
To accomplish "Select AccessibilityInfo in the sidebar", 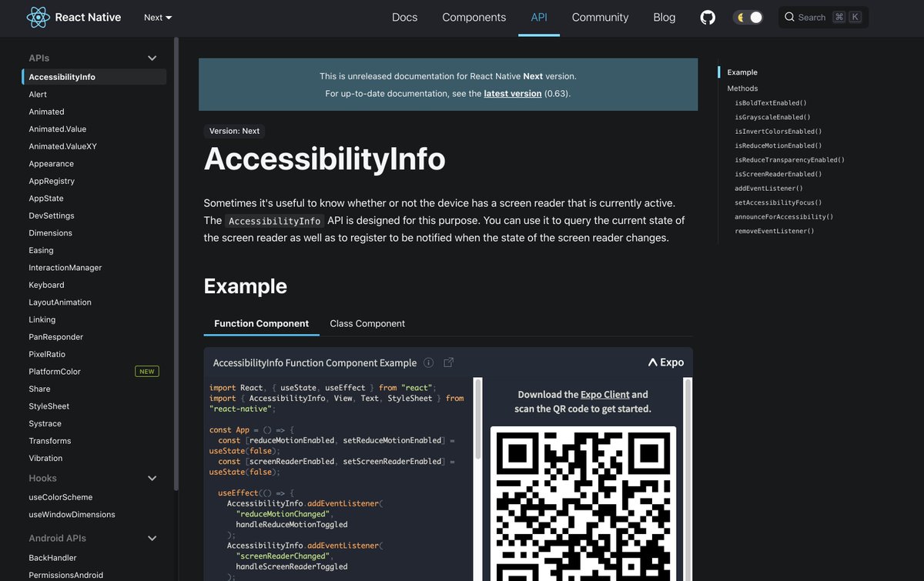I will click(94, 77).
